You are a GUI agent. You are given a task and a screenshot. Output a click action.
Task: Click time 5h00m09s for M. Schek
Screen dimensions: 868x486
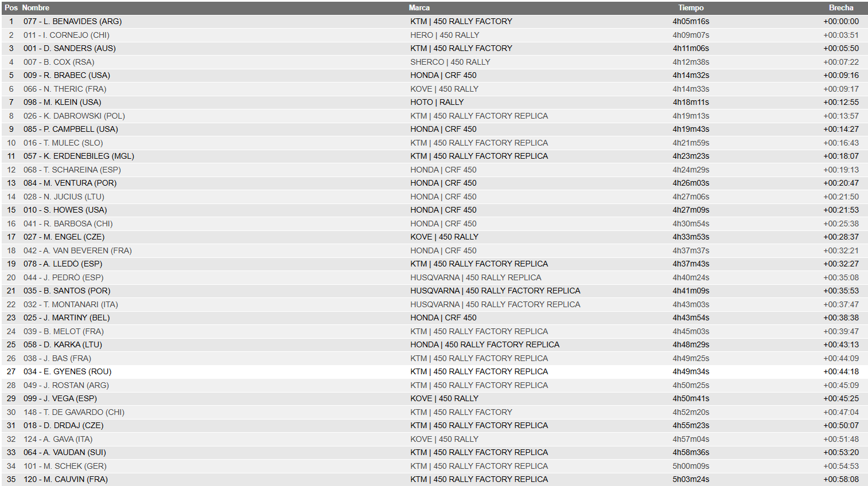[x=691, y=466]
